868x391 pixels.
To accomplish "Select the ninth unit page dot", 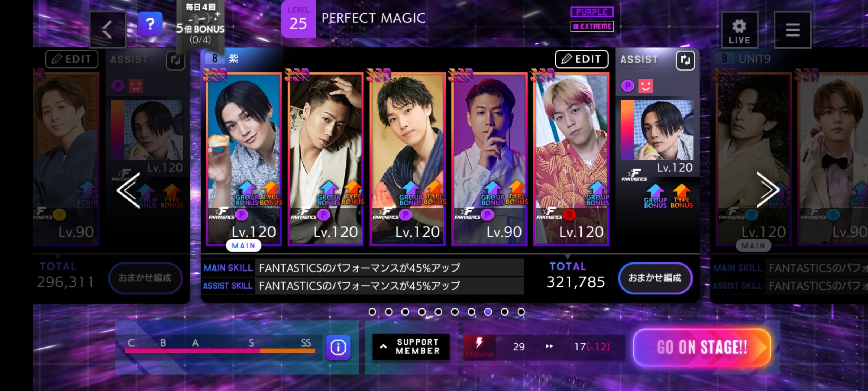I will coord(504,312).
